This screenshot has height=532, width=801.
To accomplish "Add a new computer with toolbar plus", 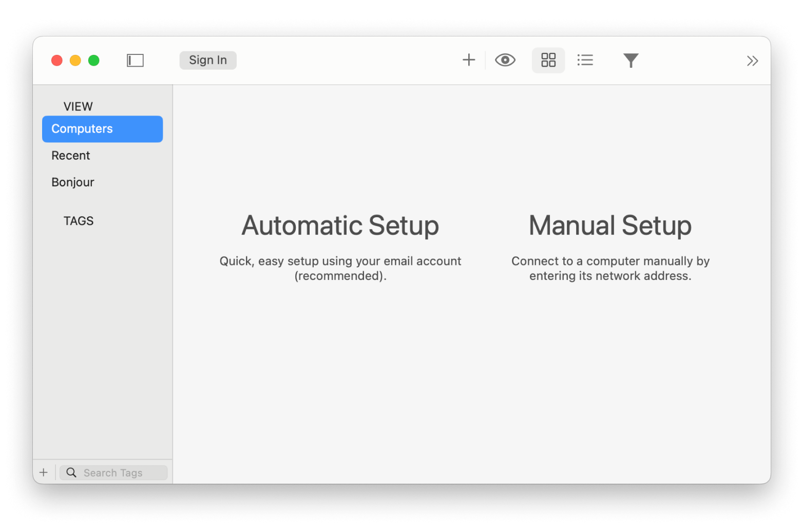I will click(469, 60).
